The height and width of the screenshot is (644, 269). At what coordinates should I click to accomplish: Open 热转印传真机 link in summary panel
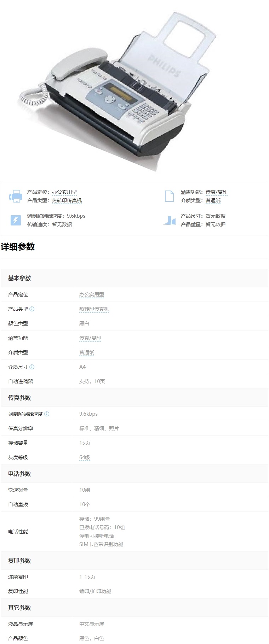[x=67, y=201]
